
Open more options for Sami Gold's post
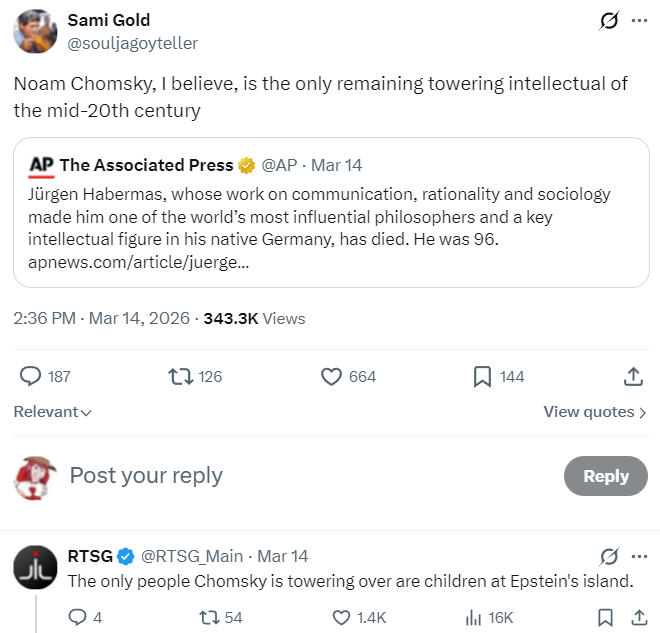[x=639, y=20]
